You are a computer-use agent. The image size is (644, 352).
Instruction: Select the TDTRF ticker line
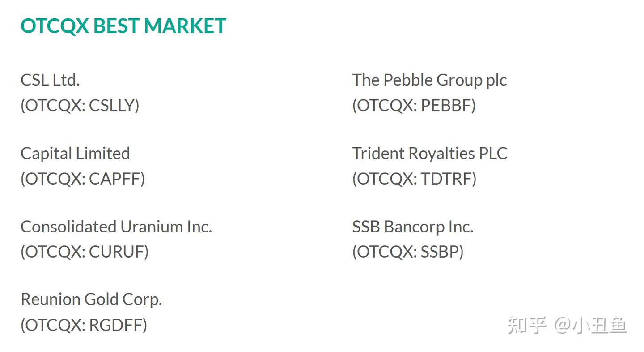(x=414, y=179)
